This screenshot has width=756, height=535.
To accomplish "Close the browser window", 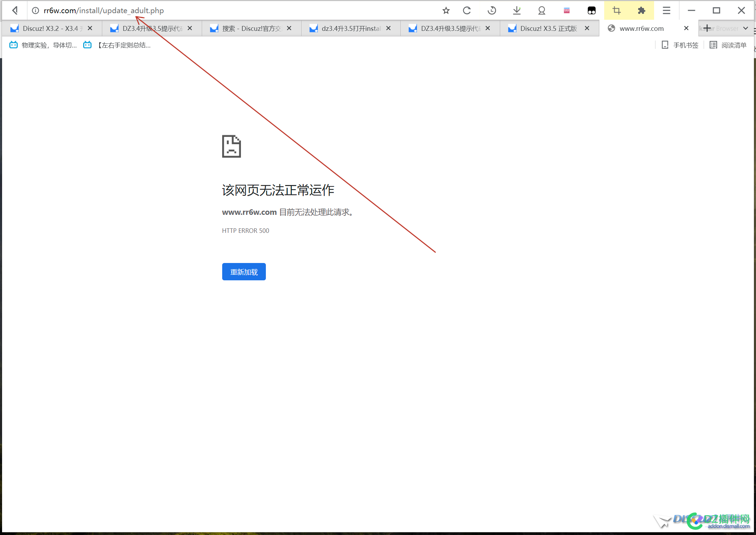I will 741,11.
